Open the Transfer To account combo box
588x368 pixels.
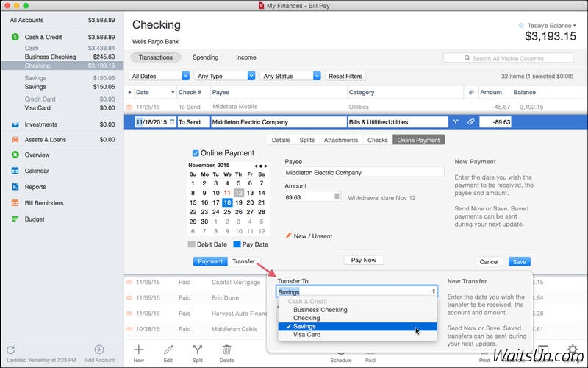[x=356, y=291]
